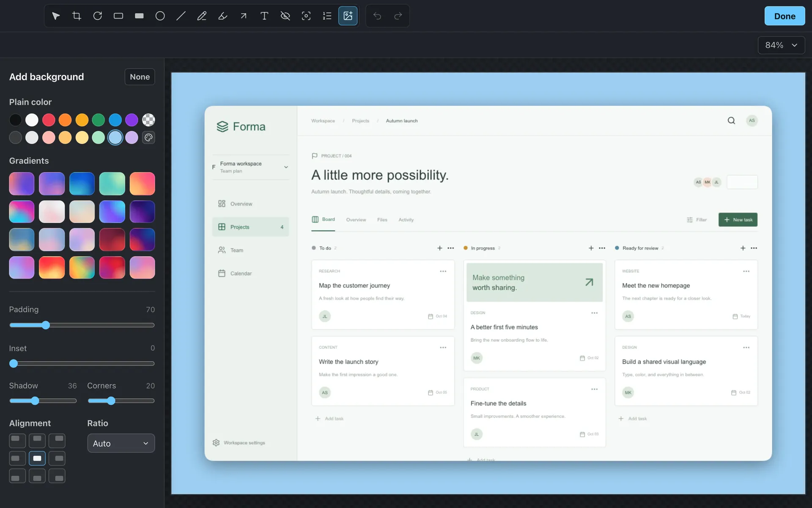Viewport: 812px width, 508px height.
Task: Click the undo arrow
Action: point(377,16)
